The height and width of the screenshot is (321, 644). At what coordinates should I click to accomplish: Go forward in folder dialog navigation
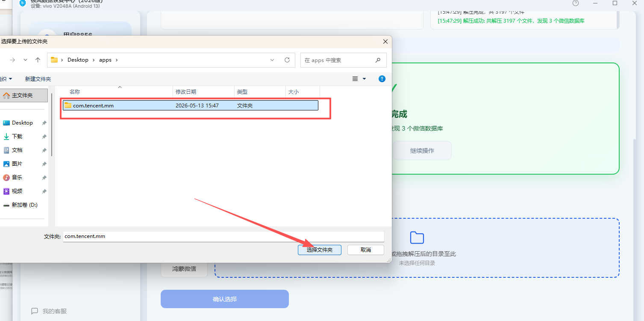coord(12,60)
